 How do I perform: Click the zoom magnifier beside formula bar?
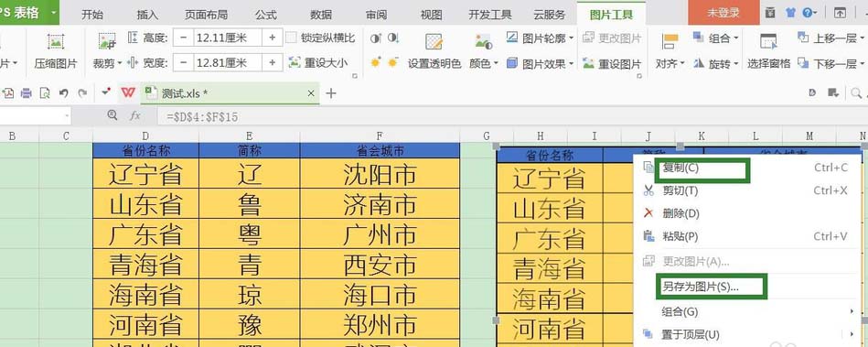[113, 115]
